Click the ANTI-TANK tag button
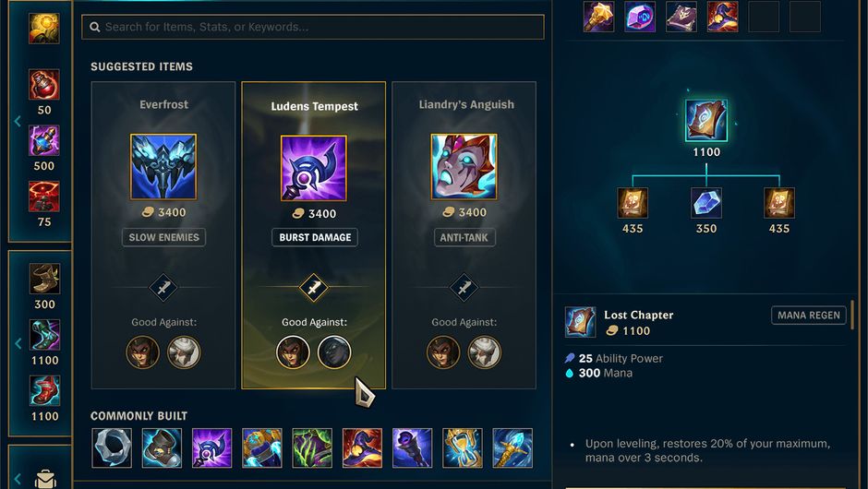The height and width of the screenshot is (489, 868). click(x=464, y=237)
